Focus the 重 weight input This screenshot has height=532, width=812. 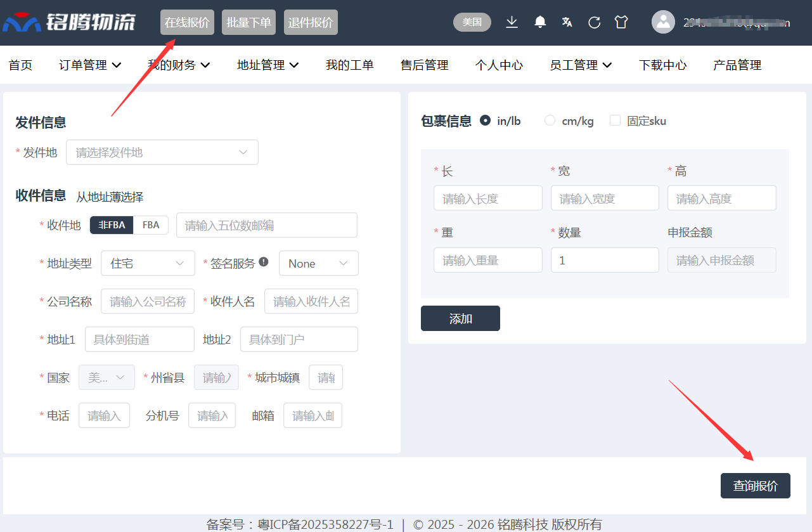(488, 260)
